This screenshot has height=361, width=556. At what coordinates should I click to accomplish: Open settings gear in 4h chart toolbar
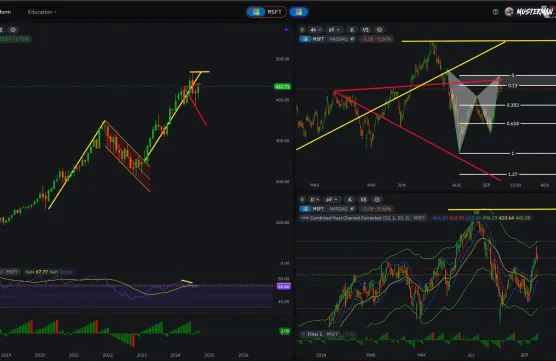[379, 30]
